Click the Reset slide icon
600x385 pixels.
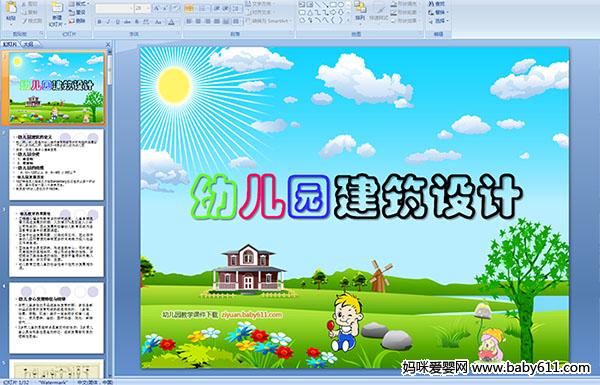72,13
